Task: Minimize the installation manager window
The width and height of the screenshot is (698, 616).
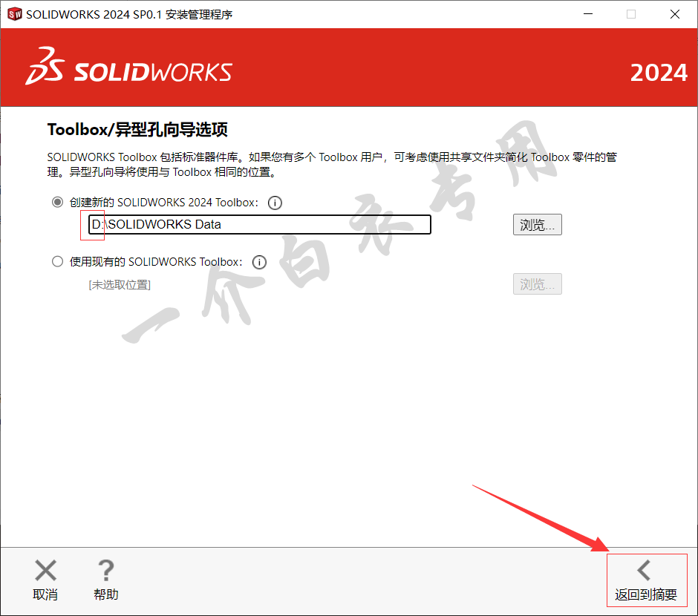Action: pos(588,14)
